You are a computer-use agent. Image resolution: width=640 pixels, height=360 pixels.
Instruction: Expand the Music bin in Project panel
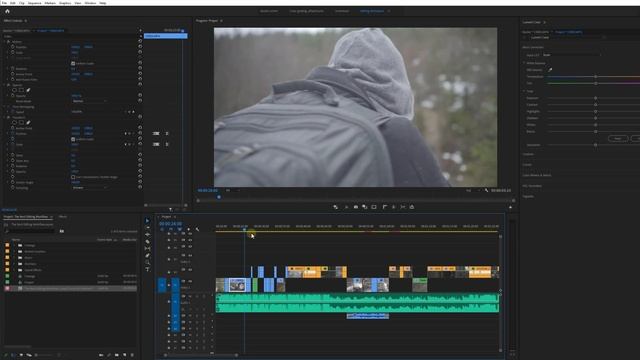(14, 258)
